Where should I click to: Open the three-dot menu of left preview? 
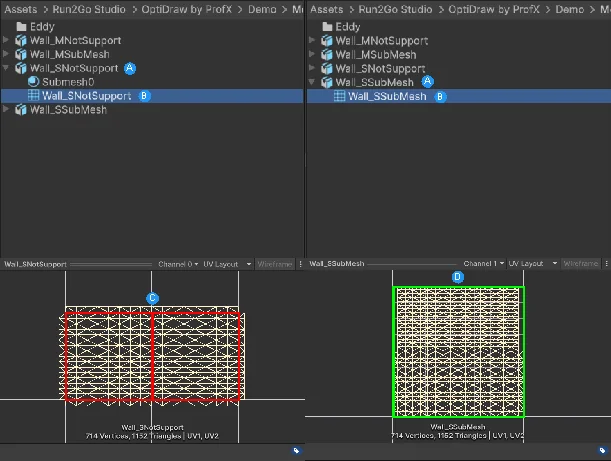[x=300, y=264]
